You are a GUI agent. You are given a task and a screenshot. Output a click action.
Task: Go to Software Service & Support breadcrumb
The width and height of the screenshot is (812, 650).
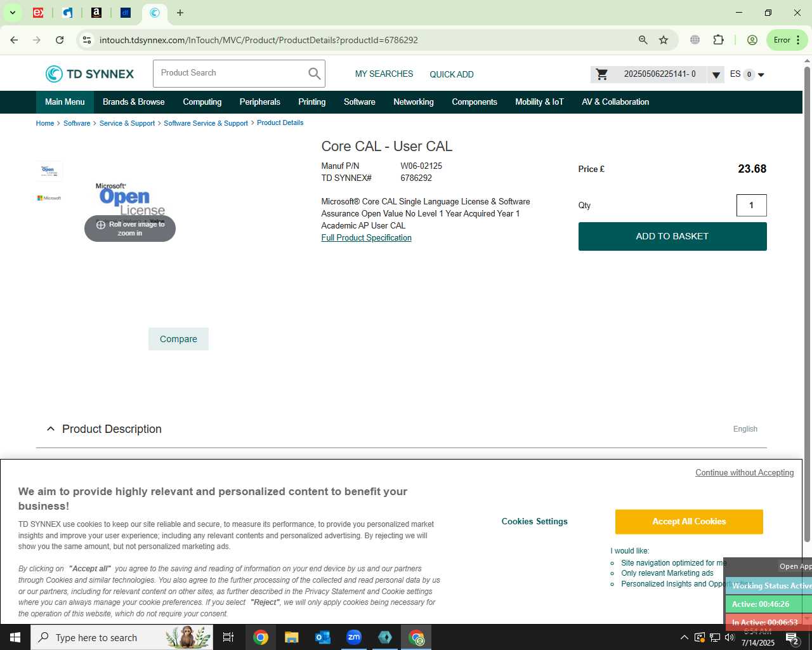point(206,123)
